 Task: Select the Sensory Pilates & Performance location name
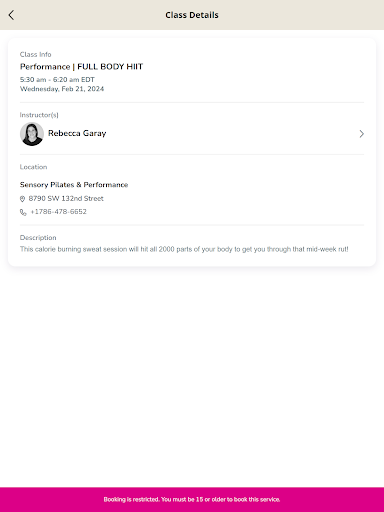[x=74, y=185]
